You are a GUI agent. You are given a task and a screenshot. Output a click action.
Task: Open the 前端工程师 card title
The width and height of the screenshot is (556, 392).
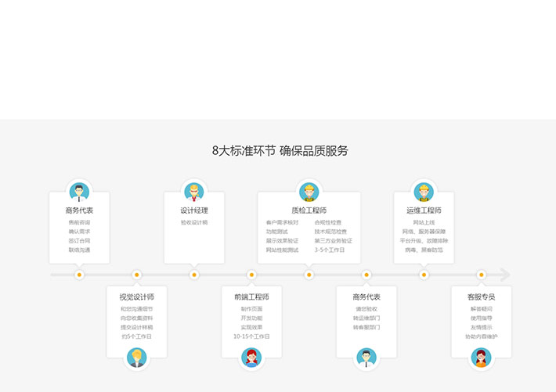pos(251,297)
